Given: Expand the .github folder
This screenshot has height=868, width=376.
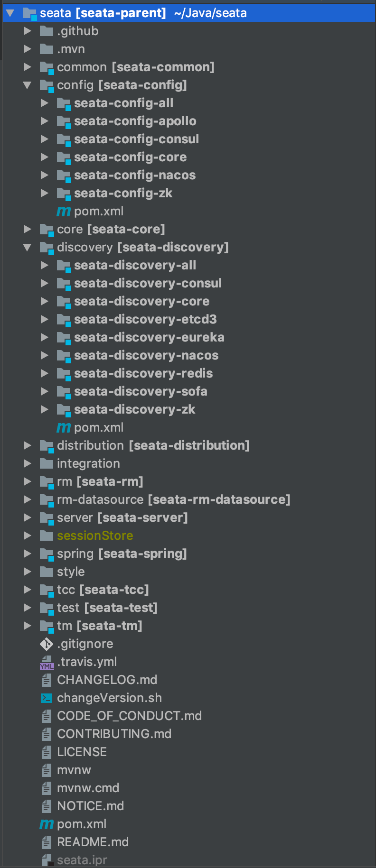Looking at the screenshot, I should [x=28, y=31].
